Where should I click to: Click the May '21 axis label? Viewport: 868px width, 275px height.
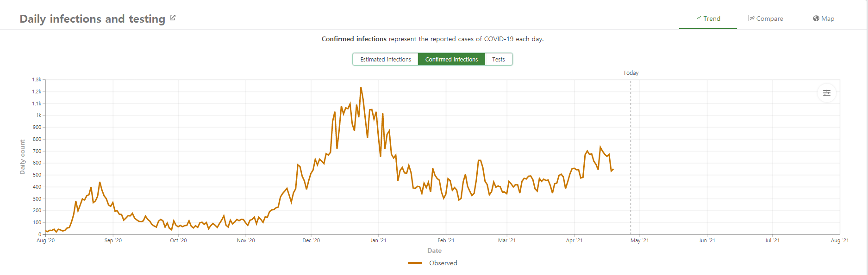pos(639,240)
